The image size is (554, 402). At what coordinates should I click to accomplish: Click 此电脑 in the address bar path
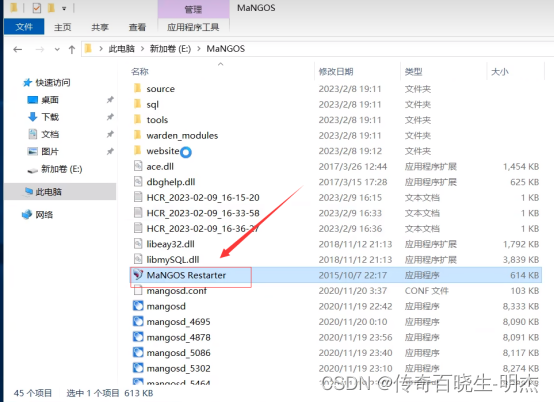coord(122,49)
